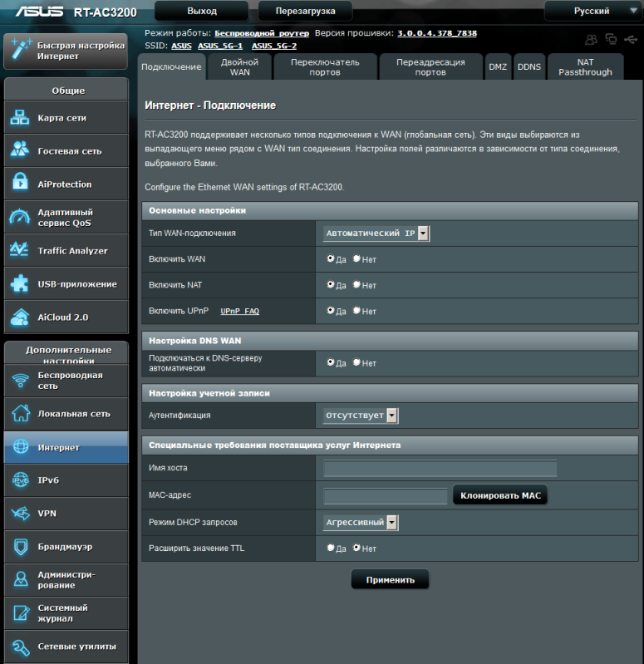Switch to the Переключатель портов tab
This screenshot has height=664, width=644.
[x=325, y=67]
